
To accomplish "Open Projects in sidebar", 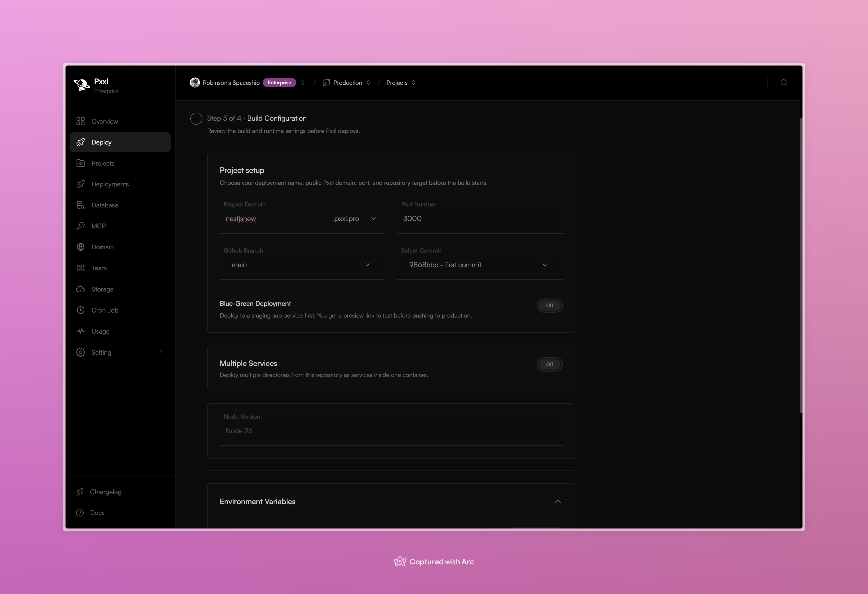I will [120, 163].
